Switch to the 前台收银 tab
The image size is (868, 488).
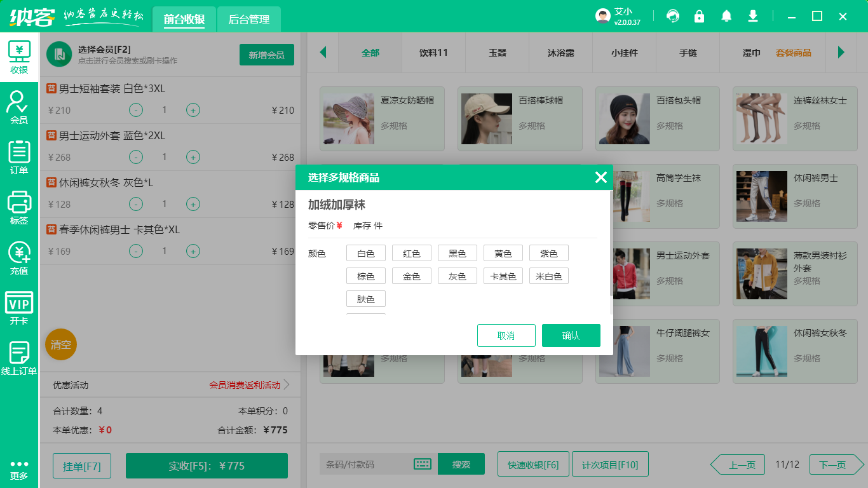coord(184,19)
